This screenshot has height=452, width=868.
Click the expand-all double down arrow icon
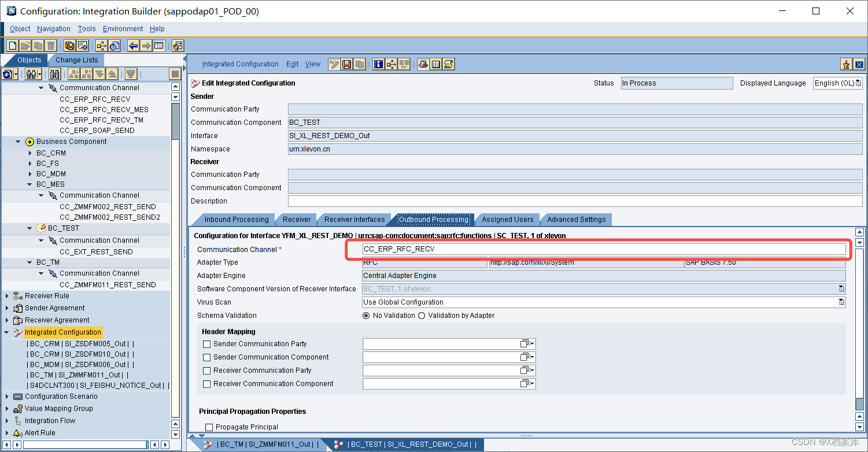(99, 74)
